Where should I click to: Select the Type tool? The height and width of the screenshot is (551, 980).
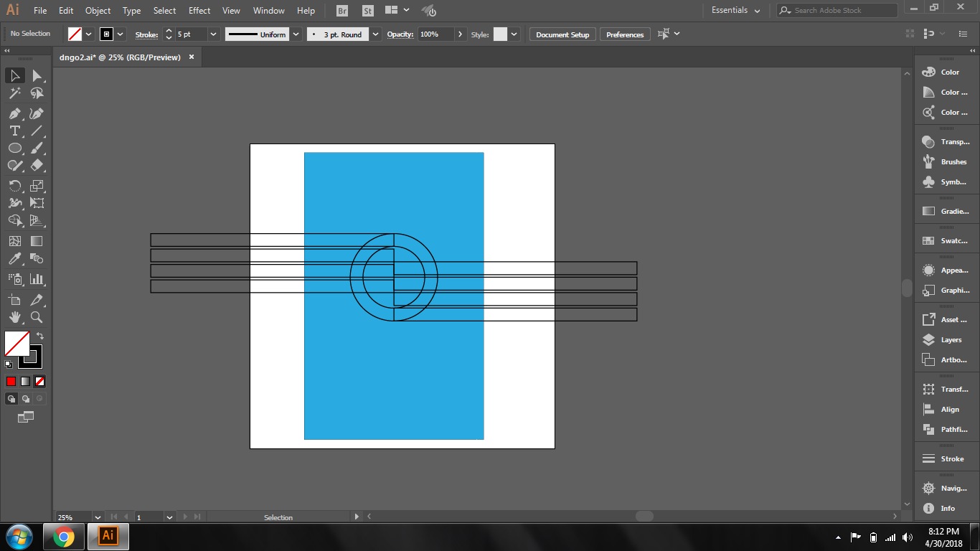(x=15, y=131)
